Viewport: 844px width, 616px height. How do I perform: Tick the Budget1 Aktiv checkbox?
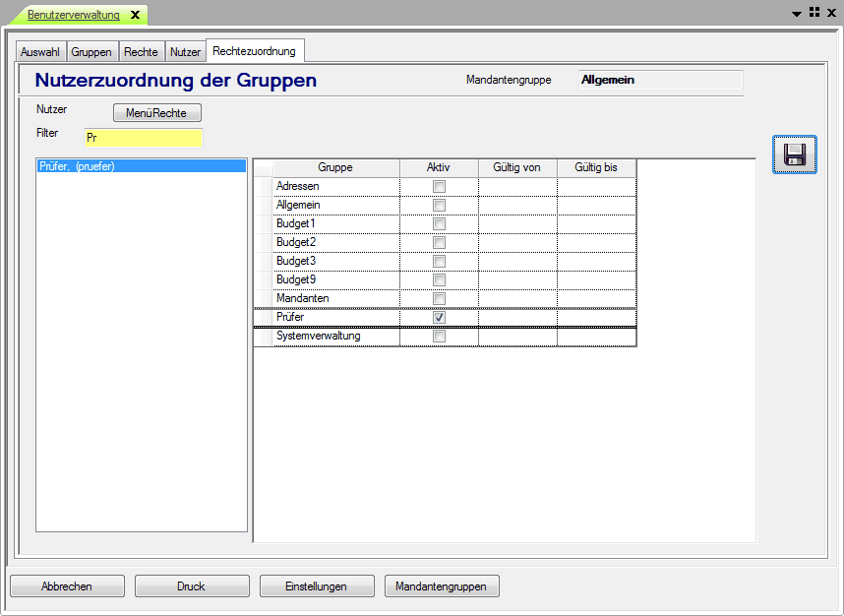point(439,223)
